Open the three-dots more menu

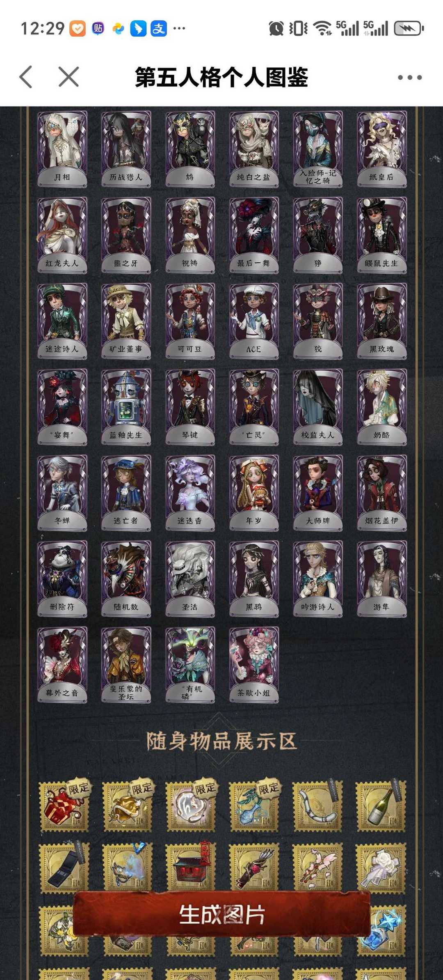click(409, 77)
